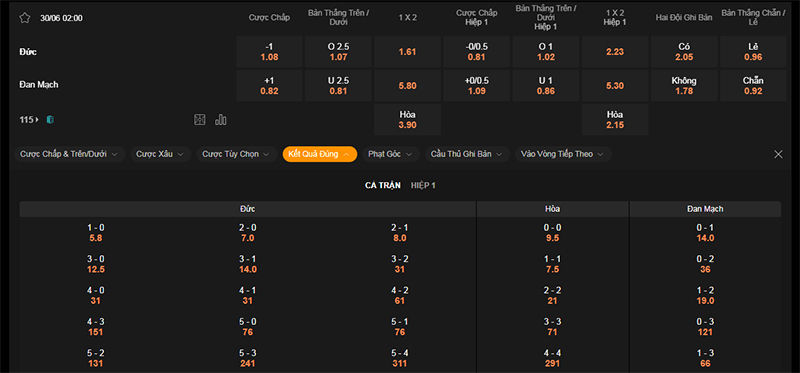Select draw score 0 - 0 at 9.5
The height and width of the screenshot is (373, 800).
[x=553, y=233]
